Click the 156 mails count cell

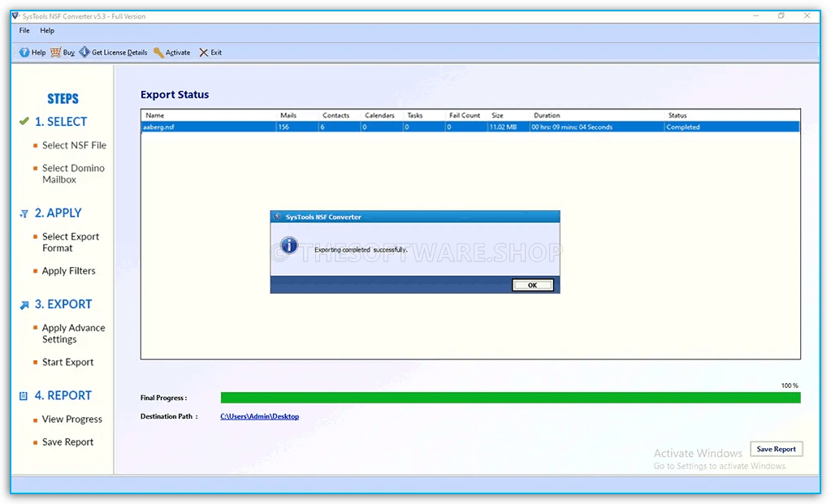(297, 127)
